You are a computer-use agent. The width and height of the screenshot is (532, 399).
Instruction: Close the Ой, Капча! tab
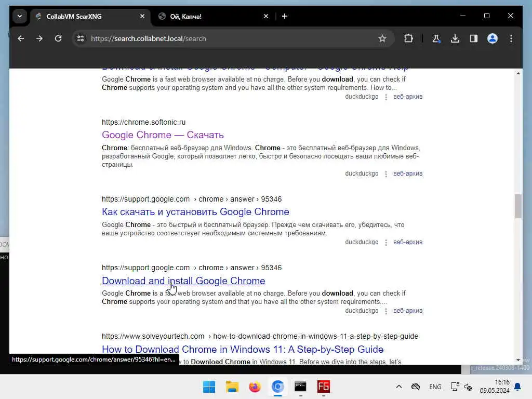pyautogui.click(x=266, y=16)
